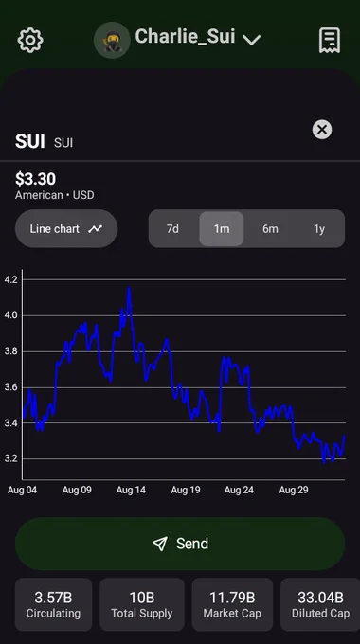360x644 pixels.
Task: Click the Aug 14 axis label
Action: point(131,490)
